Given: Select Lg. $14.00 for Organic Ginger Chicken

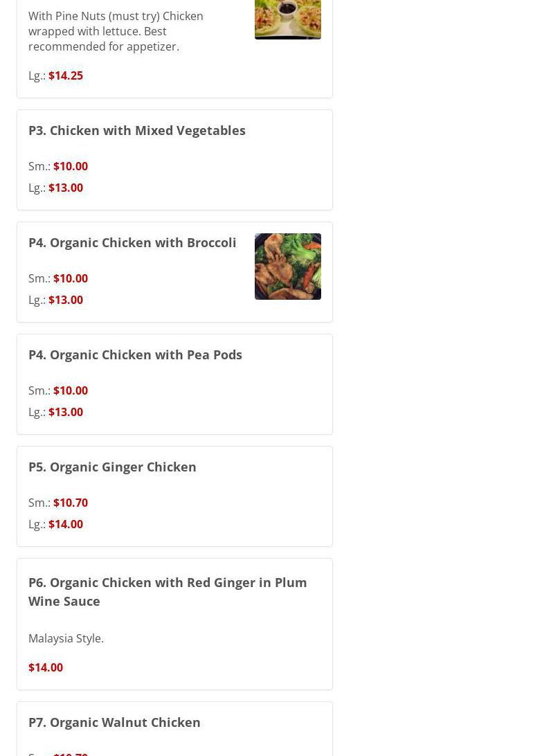Looking at the screenshot, I should point(65,524).
